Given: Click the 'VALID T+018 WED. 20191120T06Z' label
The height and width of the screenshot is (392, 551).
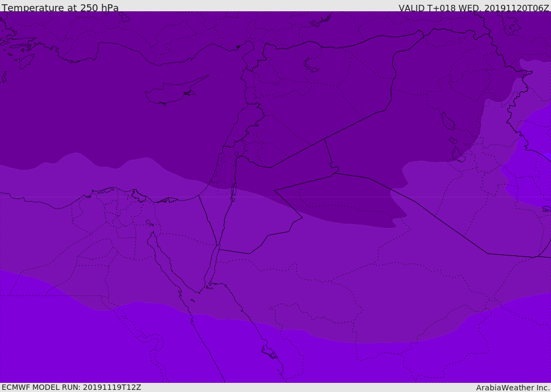Looking at the screenshot, I should [x=474, y=8].
